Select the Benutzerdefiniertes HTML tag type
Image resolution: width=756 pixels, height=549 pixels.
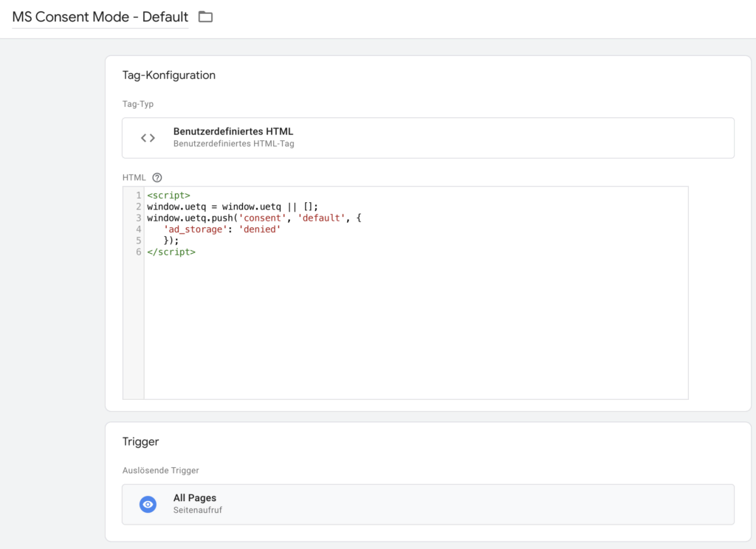pyautogui.click(x=428, y=138)
